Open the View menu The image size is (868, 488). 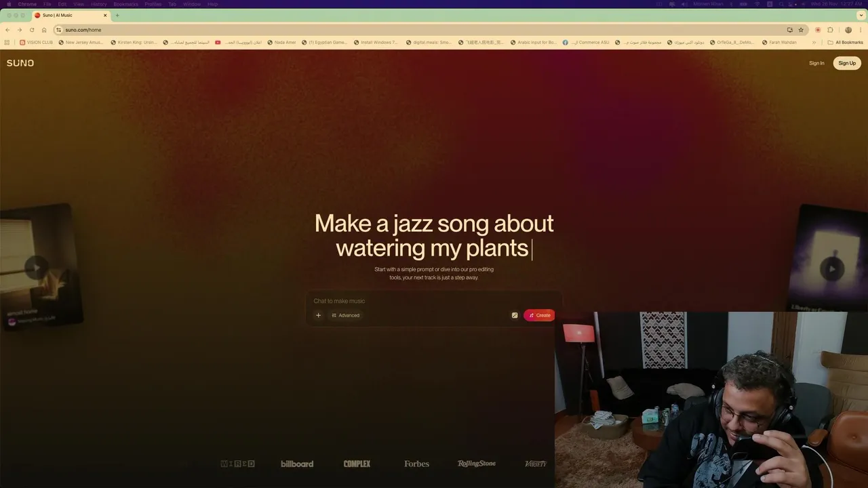(79, 4)
